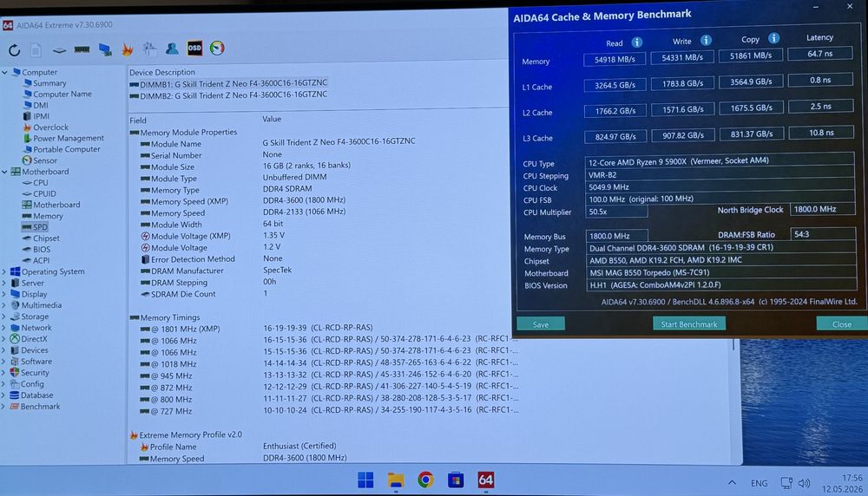Launch the flame stability test icon

click(x=128, y=49)
